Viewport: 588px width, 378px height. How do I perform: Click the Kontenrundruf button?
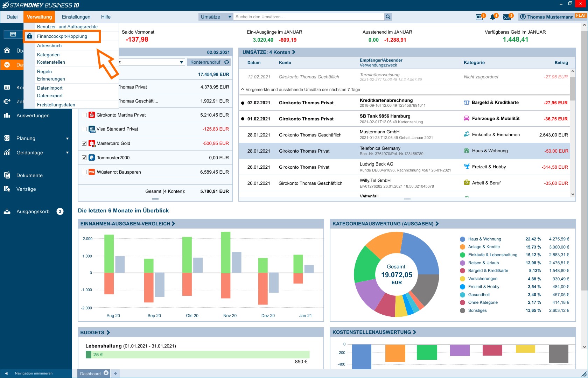pyautogui.click(x=209, y=62)
